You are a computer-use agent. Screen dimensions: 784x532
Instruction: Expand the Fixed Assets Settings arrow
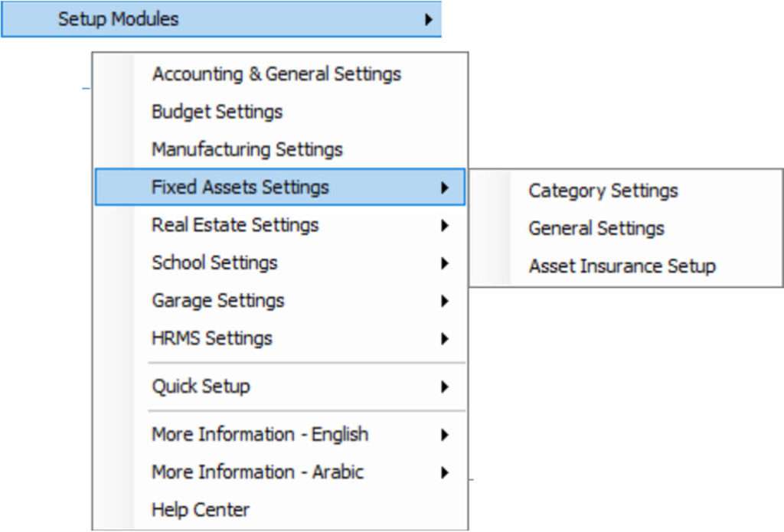coord(445,188)
